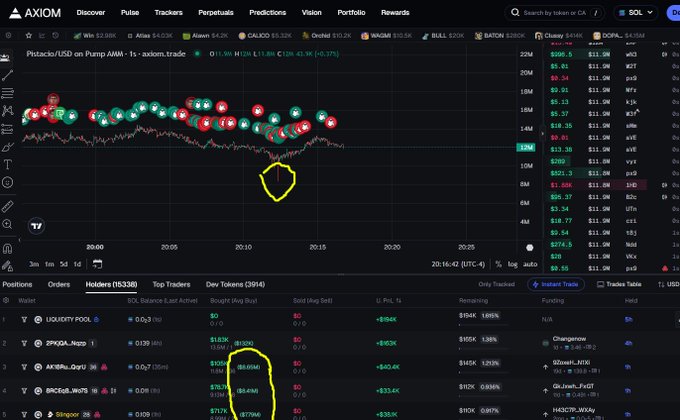
Task: Click the 12M current price label
Action: (526, 147)
